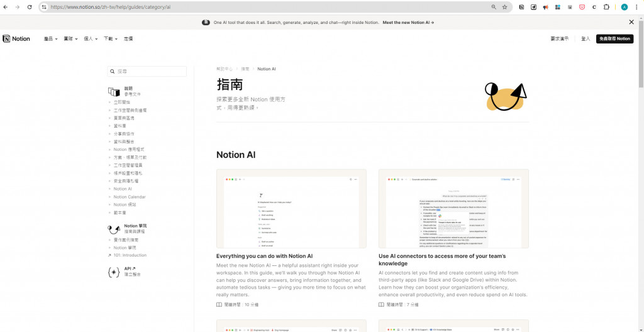
Task: Open 頁面與區塊 in the sidebar
Action: [124, 118]
